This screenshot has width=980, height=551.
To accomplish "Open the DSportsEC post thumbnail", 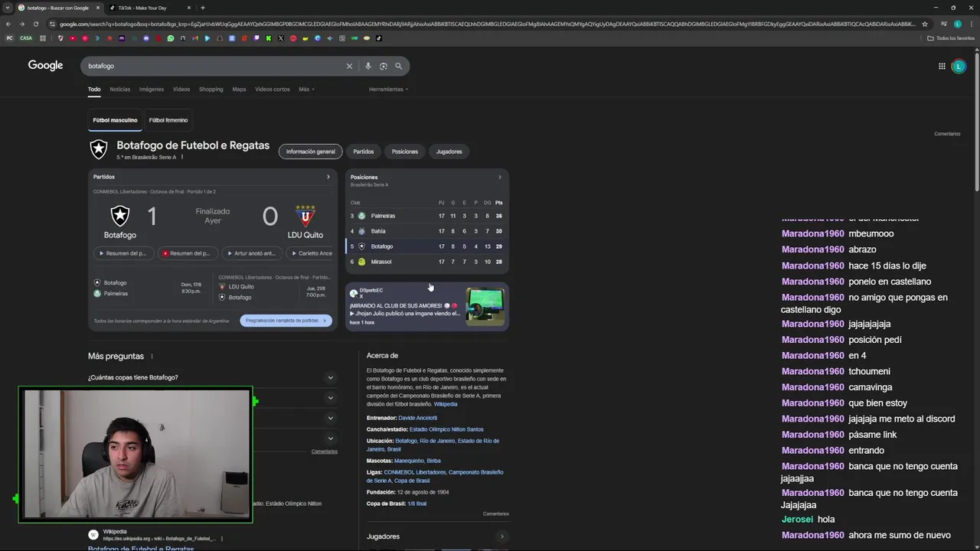I will pos(485,306).
